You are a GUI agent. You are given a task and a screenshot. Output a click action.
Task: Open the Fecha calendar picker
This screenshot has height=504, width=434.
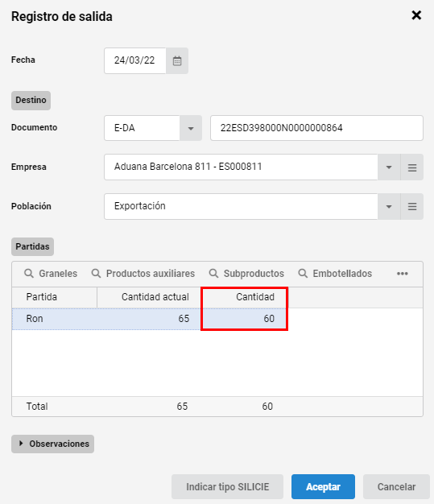click(x=177, y=60)
